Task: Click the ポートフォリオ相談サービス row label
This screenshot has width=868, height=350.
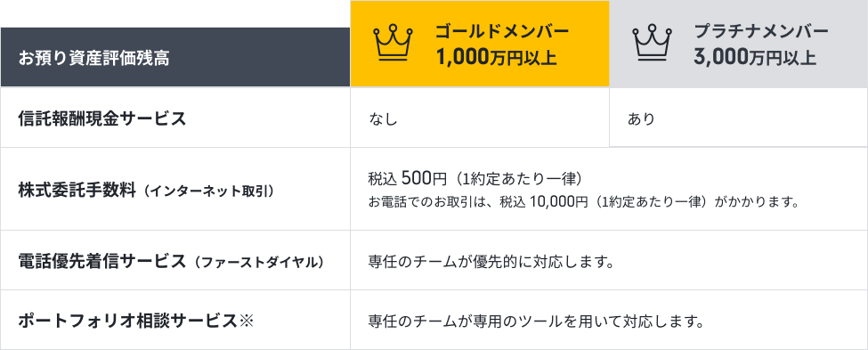Action: pos(128,321)
